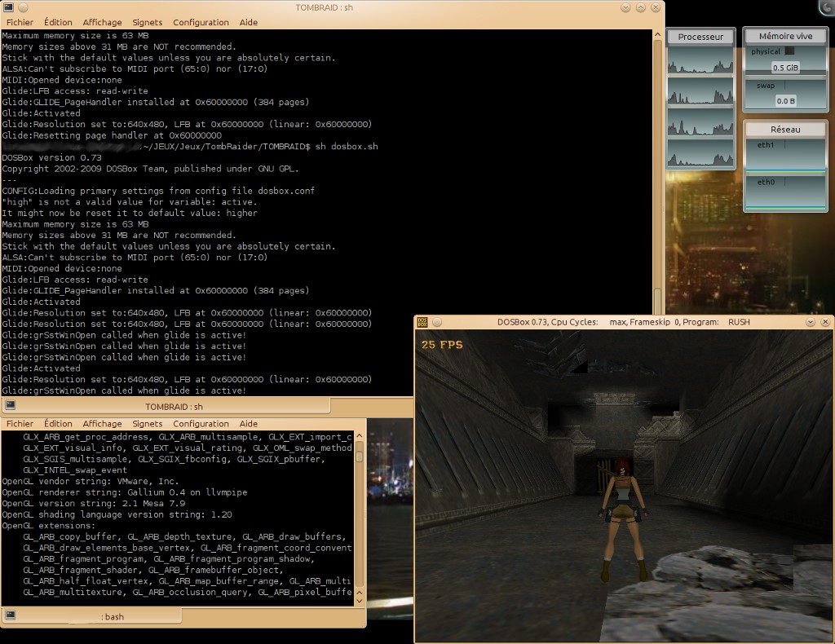The image size is (835, 644).
Task: Click the second CPU graph in Processeur widget
Action: point(700,90)
